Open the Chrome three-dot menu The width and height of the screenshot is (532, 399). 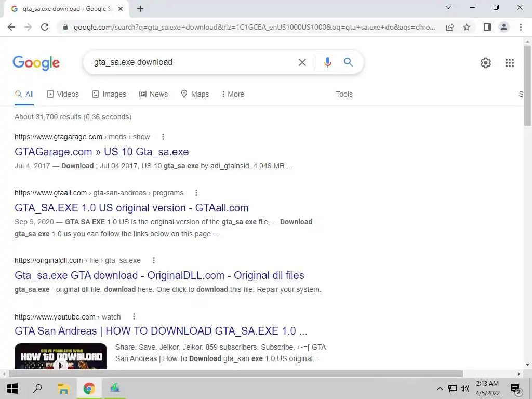click(521, 27)
